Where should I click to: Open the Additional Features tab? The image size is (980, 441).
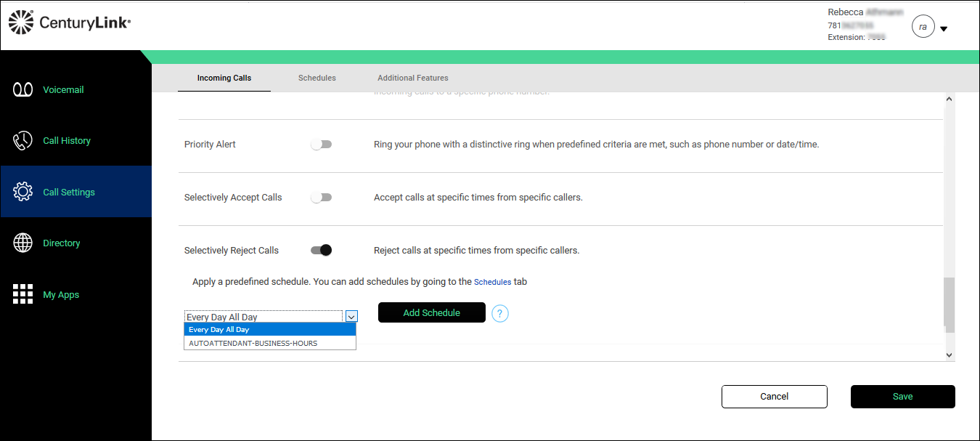click(412, 78)
